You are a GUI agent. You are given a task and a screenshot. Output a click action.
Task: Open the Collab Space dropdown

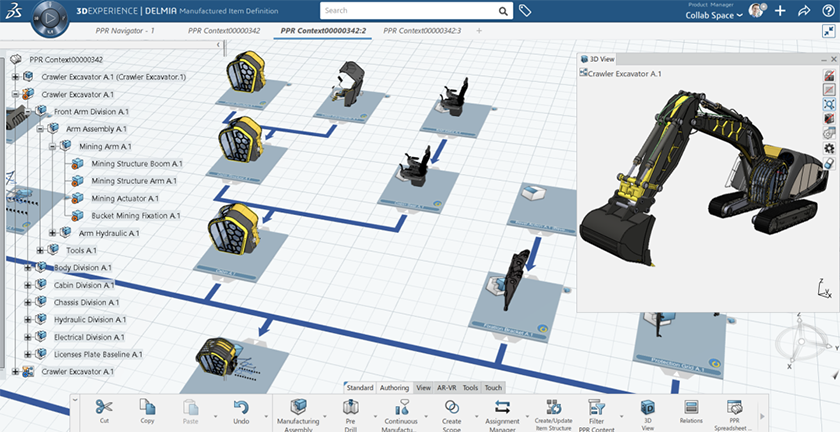[x=714, y=16]
